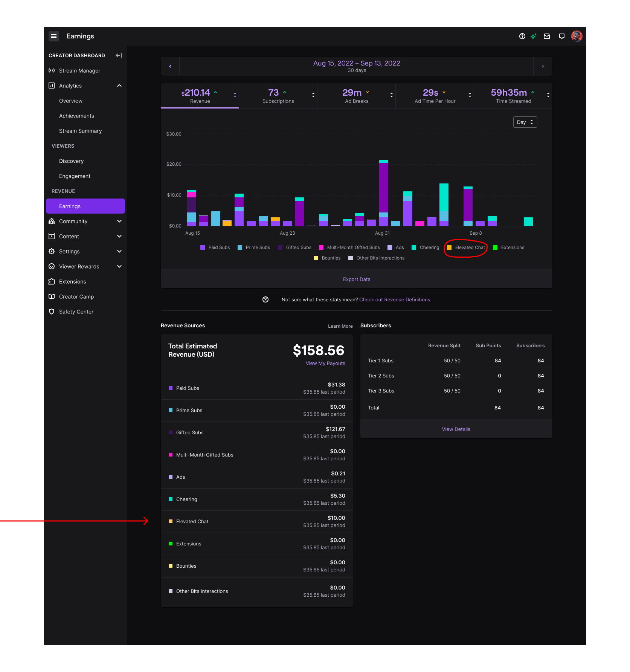This screenshot has width=630, height=672.
Task: Open the user profile avatar
Action: (x=577, y=36)
